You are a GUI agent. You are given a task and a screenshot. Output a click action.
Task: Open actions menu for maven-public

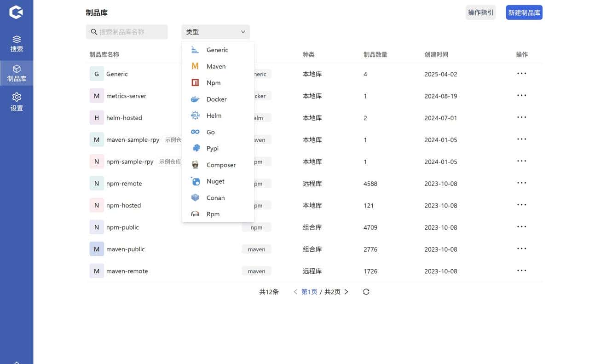click(521, 248)
